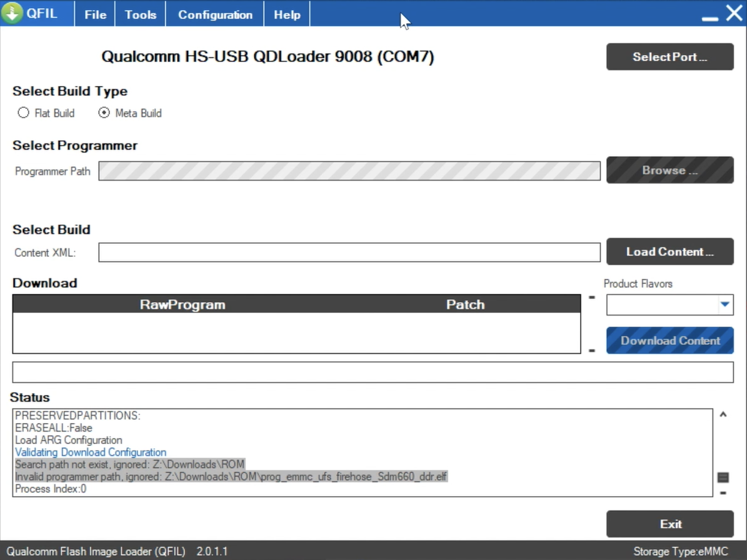Click the Programmer Path field

[349, 171]
